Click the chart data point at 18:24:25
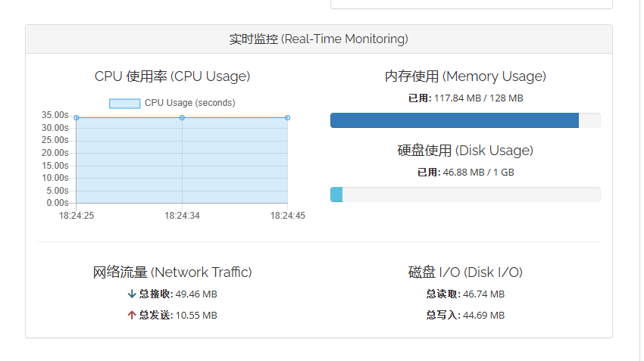 tap(77, 117)
